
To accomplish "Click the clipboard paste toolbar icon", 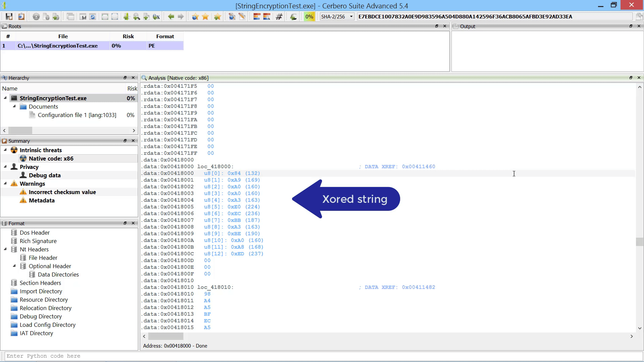I will pos(21,16).
